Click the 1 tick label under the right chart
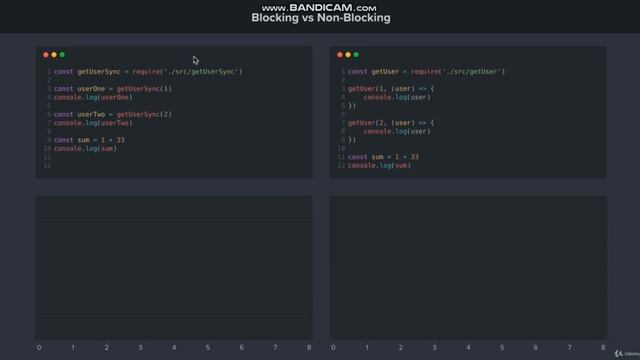 pyautogui.click(x=367, y=348)
